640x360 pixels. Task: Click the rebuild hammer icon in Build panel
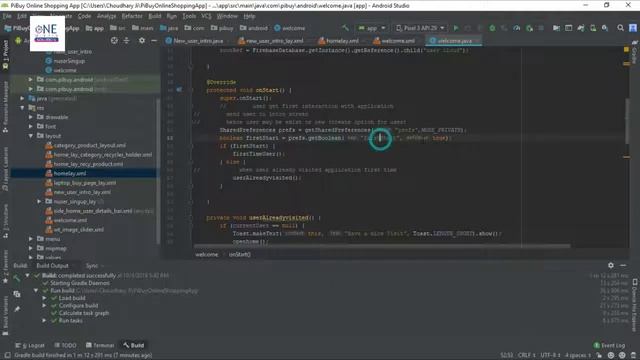pos(17,278)
